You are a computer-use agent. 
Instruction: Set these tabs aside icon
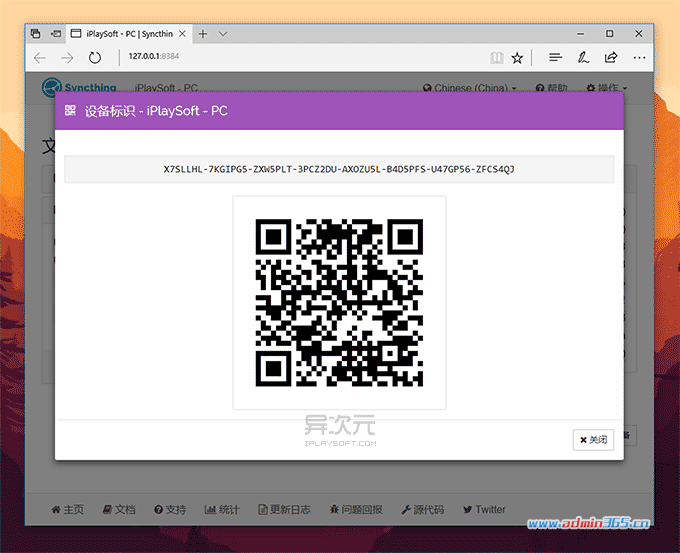56,33
